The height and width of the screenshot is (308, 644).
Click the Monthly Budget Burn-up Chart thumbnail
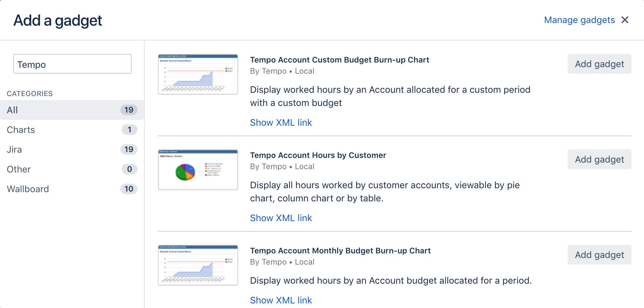click(x=198, y=265)
